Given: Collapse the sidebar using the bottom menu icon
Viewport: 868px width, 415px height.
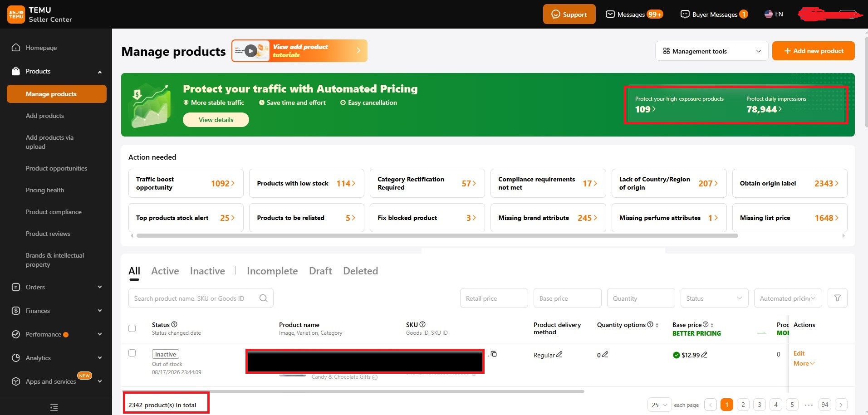Looking at the screenshot, I should [54, 407].
